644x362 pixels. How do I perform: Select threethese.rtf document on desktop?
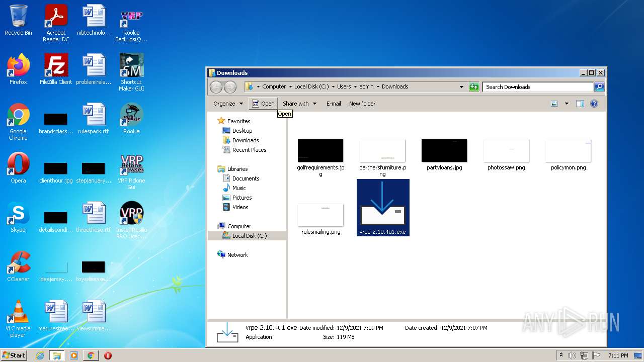pyautogui.click(x=94, y=217)
